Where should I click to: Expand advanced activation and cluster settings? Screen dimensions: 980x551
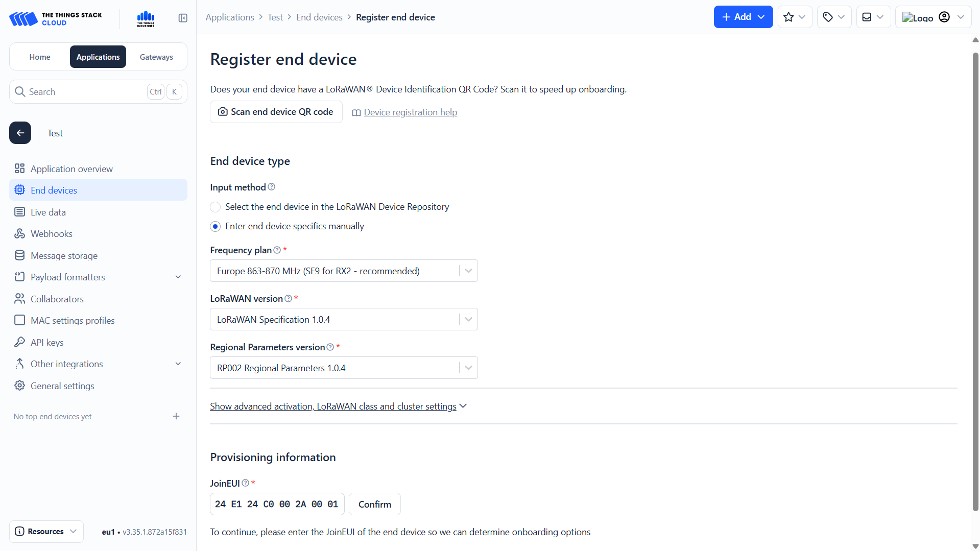click(x=338, y=406)
